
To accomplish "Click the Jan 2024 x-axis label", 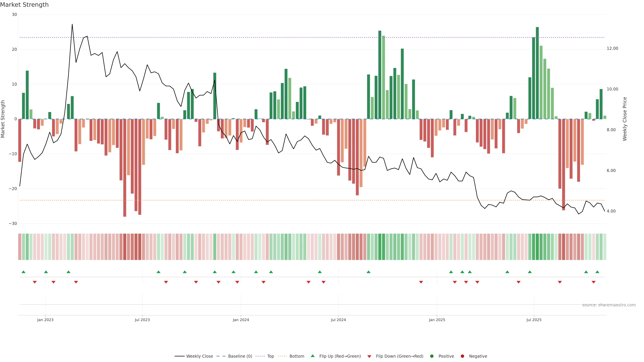I will click(x=241, y=320).
